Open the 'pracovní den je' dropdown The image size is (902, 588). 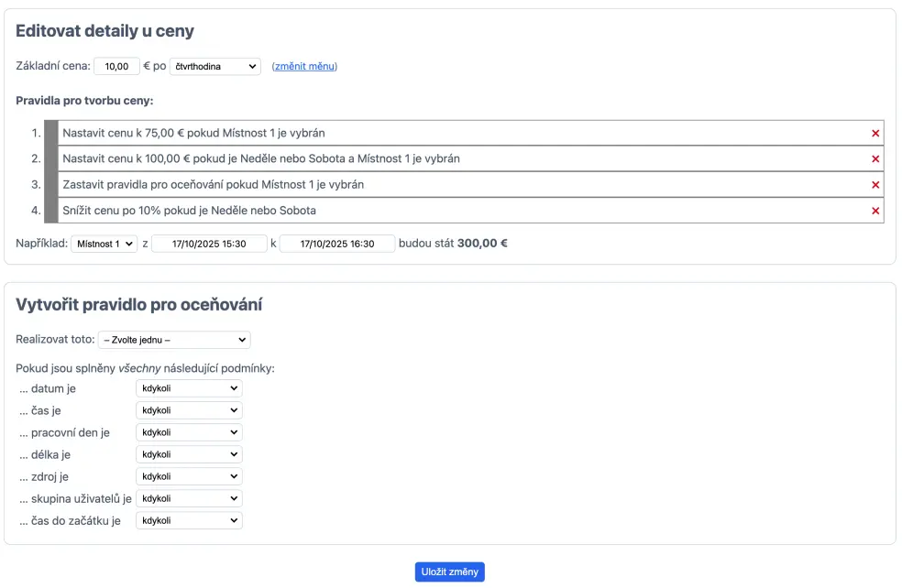pyautogui.click(x=188, y=432)
